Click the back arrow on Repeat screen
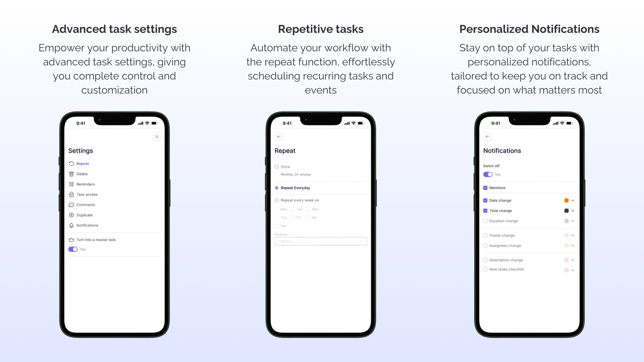The width and height of the screenshot is (644, 362). point(279,136)
